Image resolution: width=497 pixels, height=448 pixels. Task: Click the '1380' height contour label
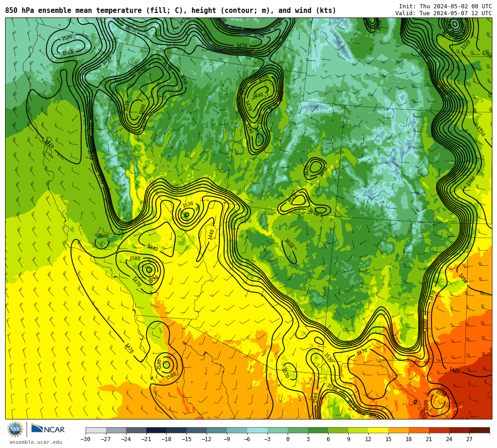click(x=471, y=181)
